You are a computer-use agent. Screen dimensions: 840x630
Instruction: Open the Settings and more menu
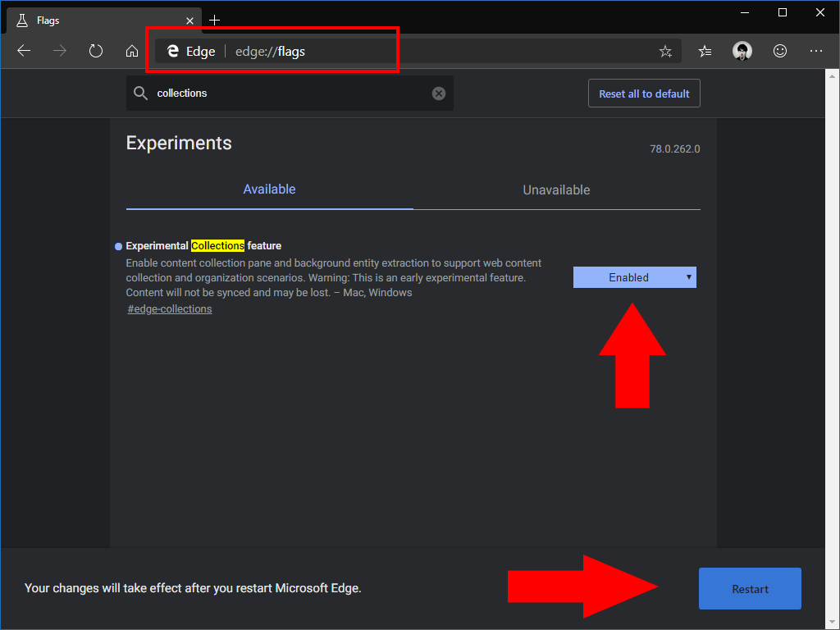816,51
